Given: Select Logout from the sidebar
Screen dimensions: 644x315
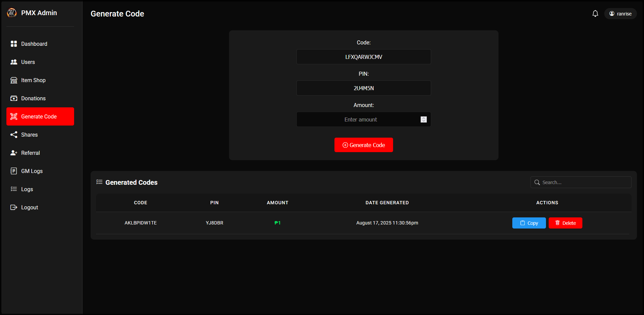Looking at the screenshot, I should pos(29,207).
